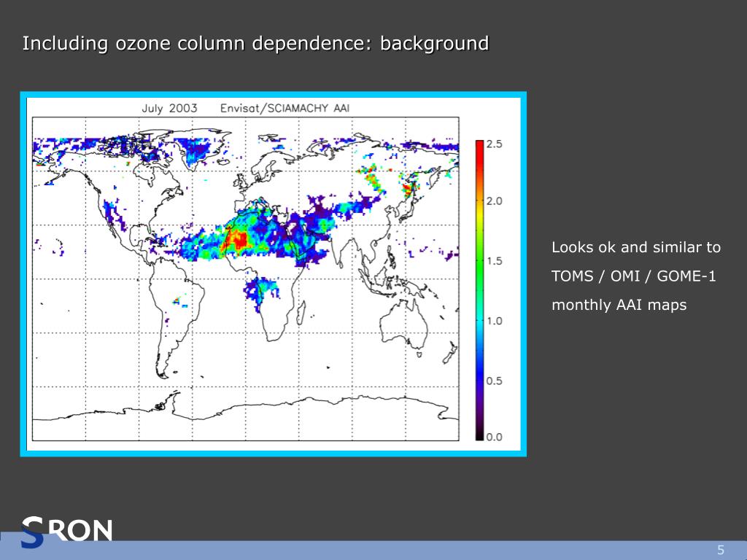
Task: Click the colorbar 2.5 label
Action: pyautogui.click(x=494, y=144)
